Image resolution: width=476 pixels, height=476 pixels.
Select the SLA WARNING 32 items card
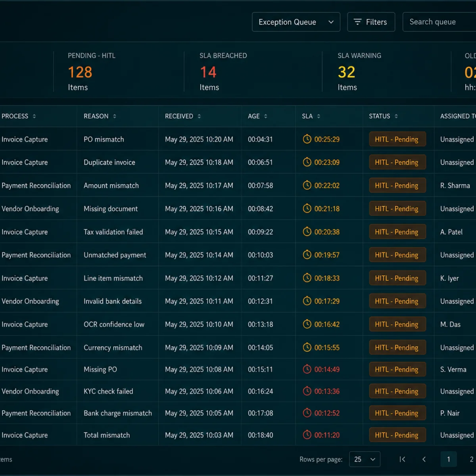click(x=387, y=72)
